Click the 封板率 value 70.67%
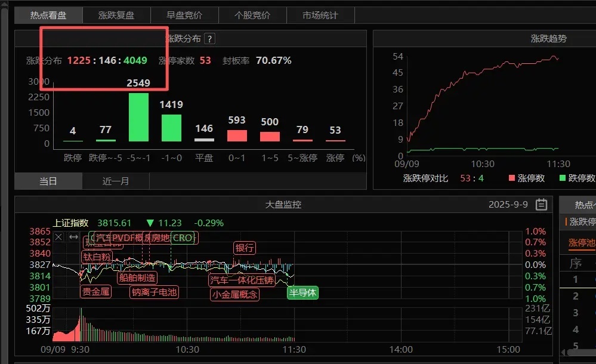 coord(274,60)
